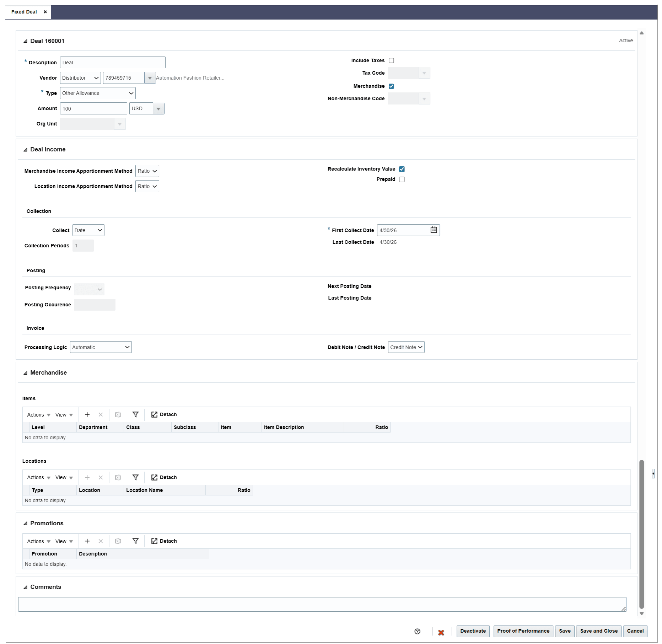Add a new row in Locations table

click(x=87, y=478)
